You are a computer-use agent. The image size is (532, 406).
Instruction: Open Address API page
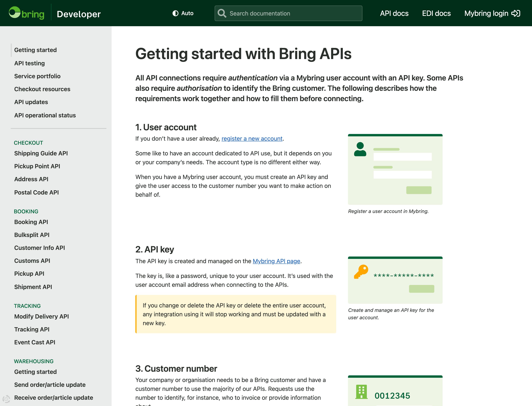pyautogui.click(x=31, y=179)
